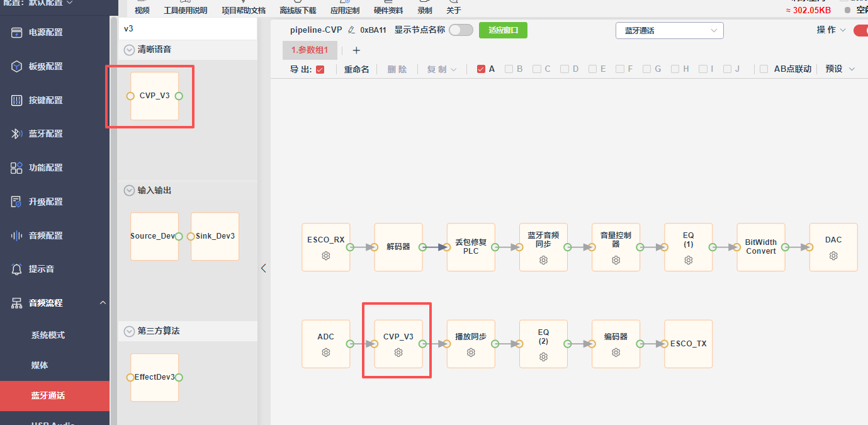868x425 pixels.
Task: Toggle the 显示节点名称 switch
Action: pyautogui.click(x=461, y=30)
